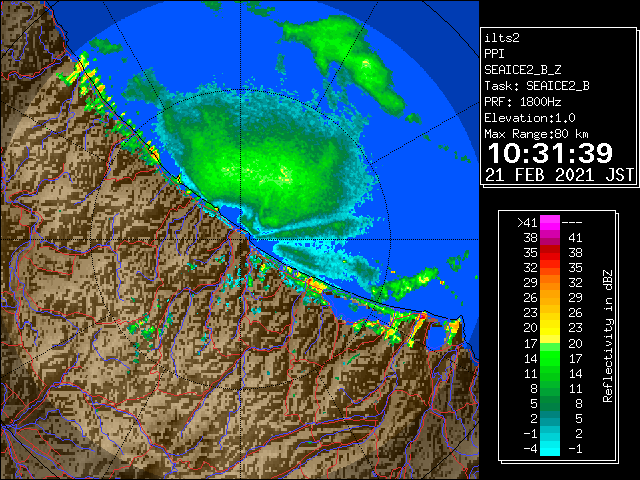Click the radar center where range rings converge
Image resolution: width=640 pixels, height=480 pixels.
[241, 239]
